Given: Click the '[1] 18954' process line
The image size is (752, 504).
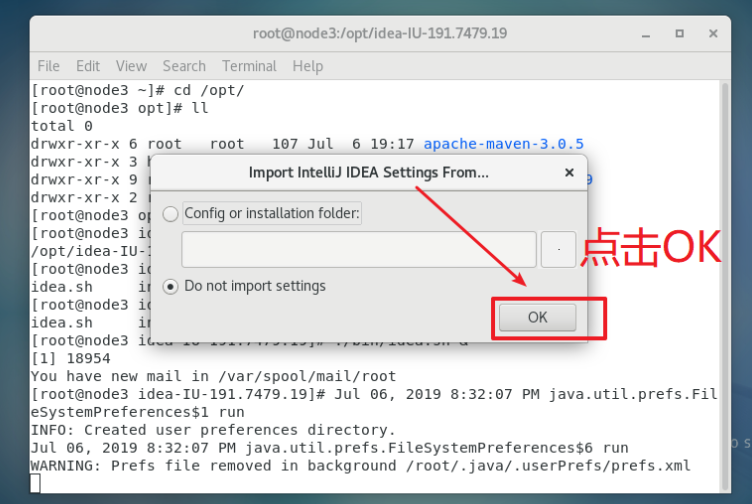Looking at the screenshot, I should pos(70,358).
